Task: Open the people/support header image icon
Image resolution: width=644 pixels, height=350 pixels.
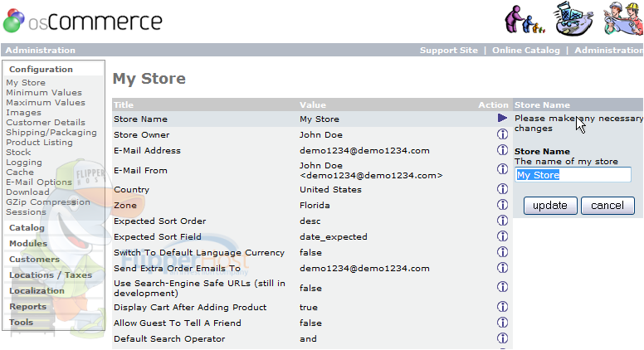Action: click(x=524, y=20)
